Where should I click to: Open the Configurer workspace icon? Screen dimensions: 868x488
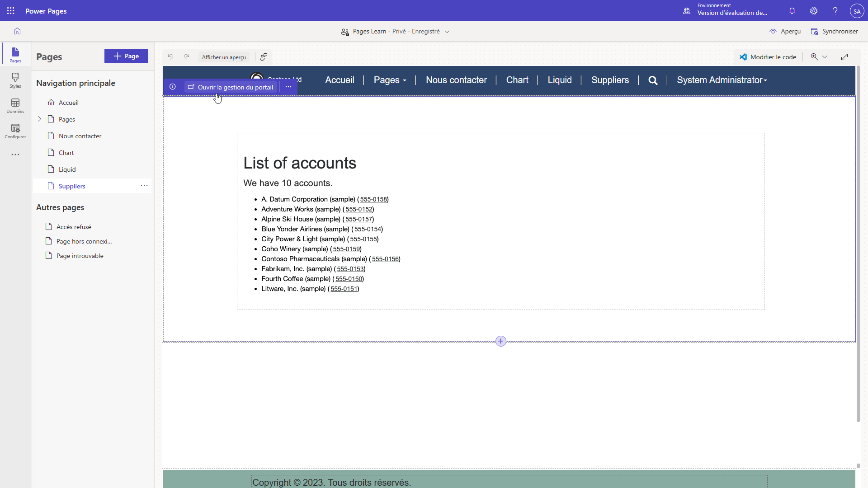15,131
